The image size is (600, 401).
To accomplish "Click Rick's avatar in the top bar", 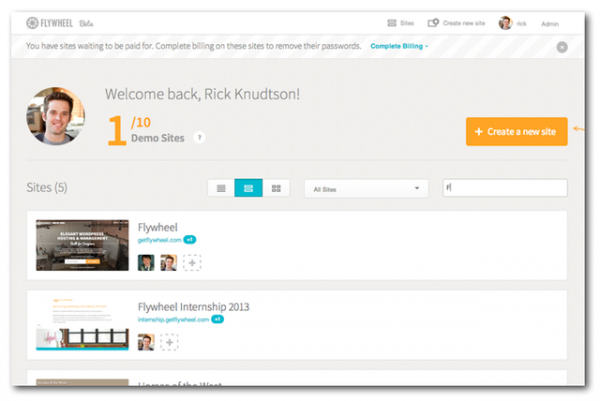I will click(505, 23).
